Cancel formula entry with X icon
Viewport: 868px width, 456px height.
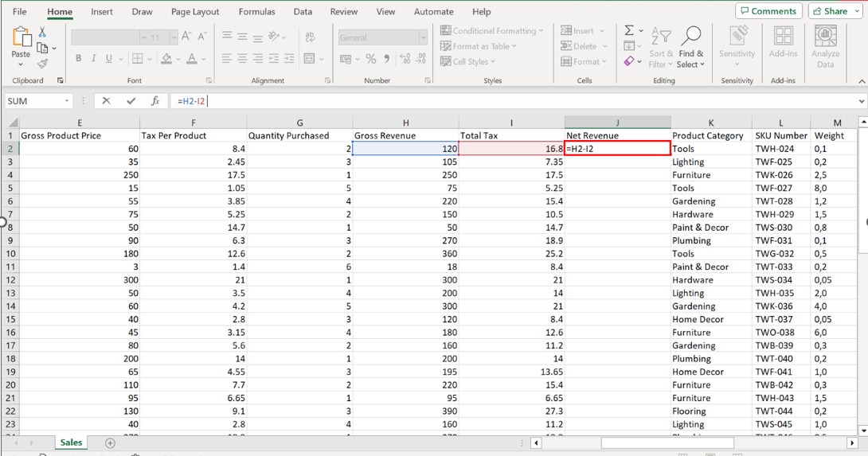[x=106, y=101]
